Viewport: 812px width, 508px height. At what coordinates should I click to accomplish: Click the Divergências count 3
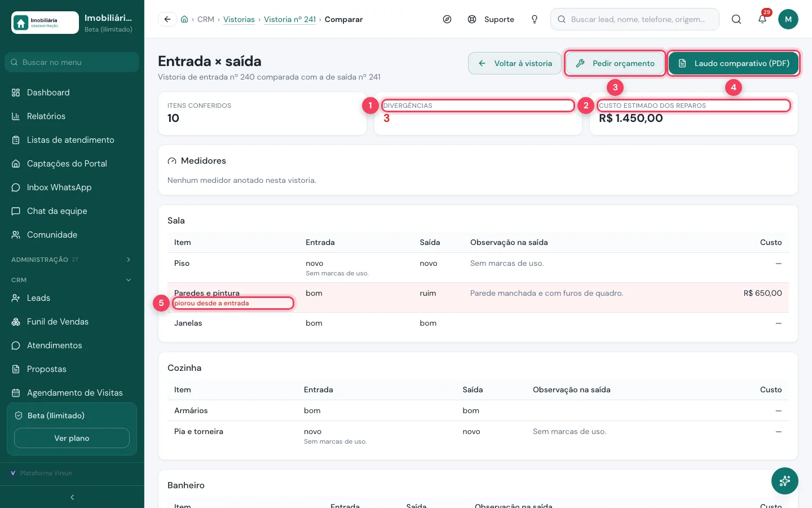click(x=387, y=119)
